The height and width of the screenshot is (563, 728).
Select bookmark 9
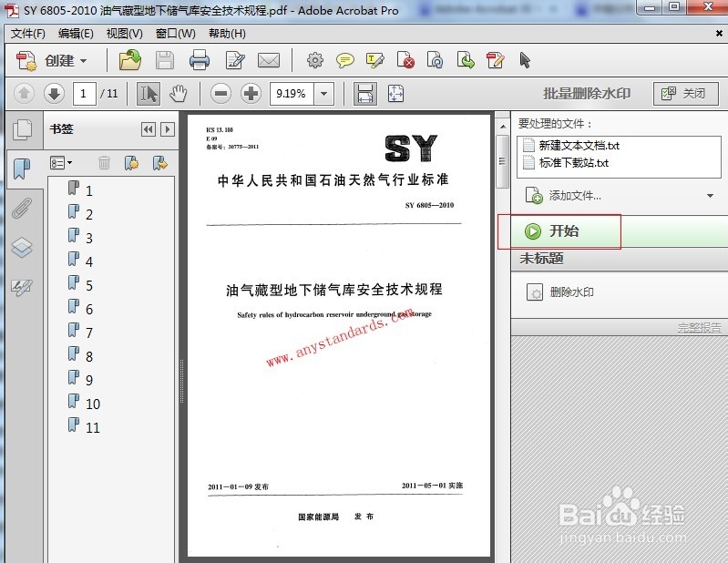pyautogui.click(x=81, y=379)
